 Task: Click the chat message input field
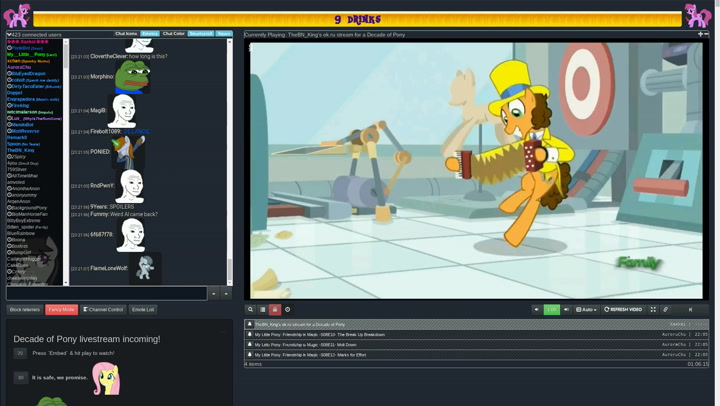click(x=106, y=294)
